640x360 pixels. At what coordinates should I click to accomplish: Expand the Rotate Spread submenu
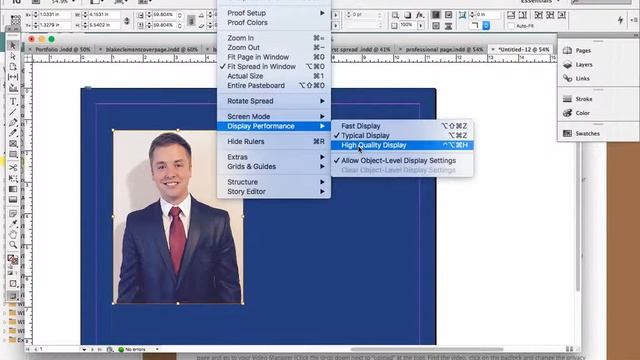(274, 101)
